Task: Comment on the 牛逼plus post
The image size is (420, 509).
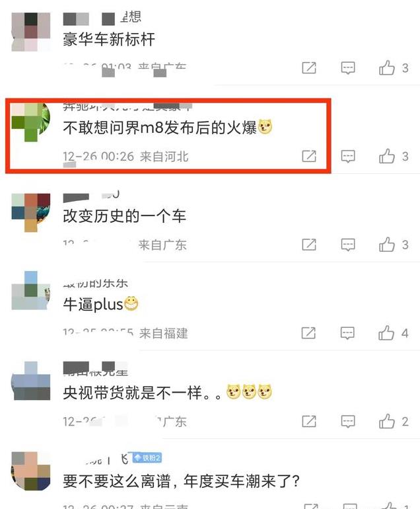Action: (x=347, y=333)
